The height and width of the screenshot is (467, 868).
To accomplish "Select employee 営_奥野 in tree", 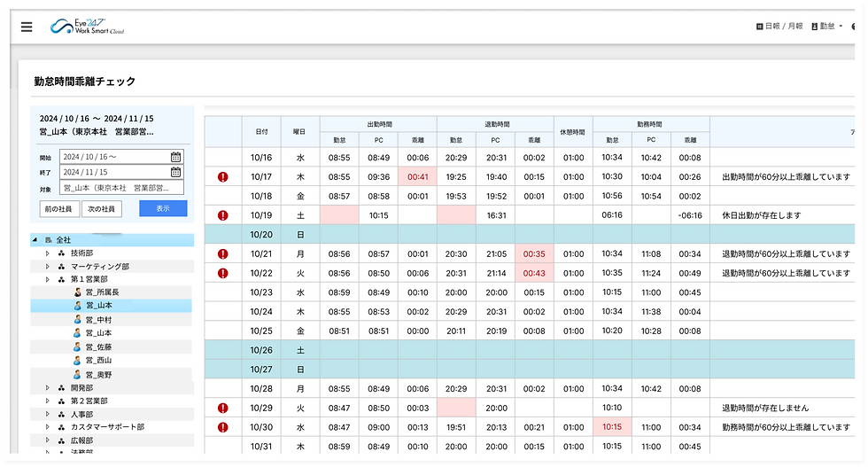I will (98, 375).
